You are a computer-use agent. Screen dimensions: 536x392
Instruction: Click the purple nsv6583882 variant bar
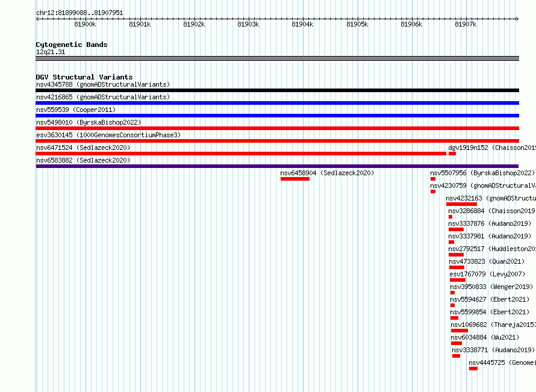click(277, 166)
